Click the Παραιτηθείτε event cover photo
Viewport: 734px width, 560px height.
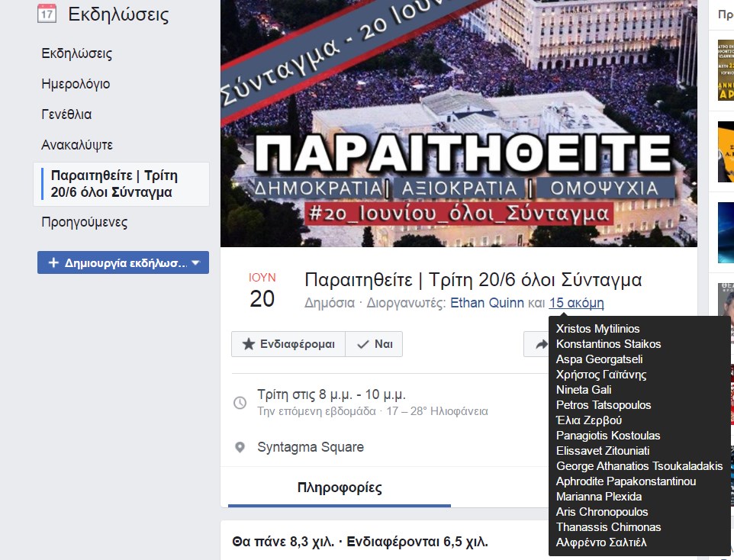[459, 123]
